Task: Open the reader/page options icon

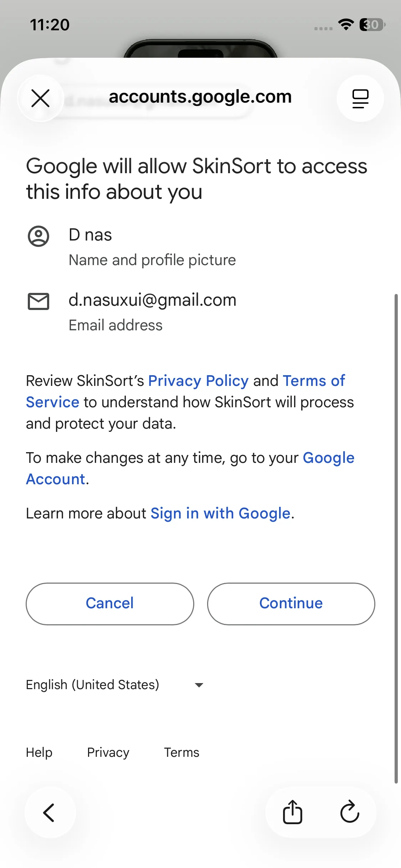Action: pos(360,98)
